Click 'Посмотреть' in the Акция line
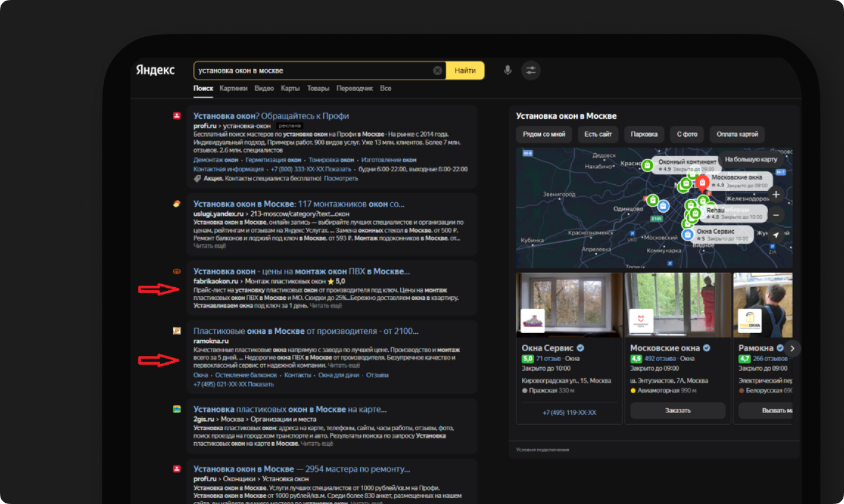The height and width of the screenshot is (504, 844). 341,179
